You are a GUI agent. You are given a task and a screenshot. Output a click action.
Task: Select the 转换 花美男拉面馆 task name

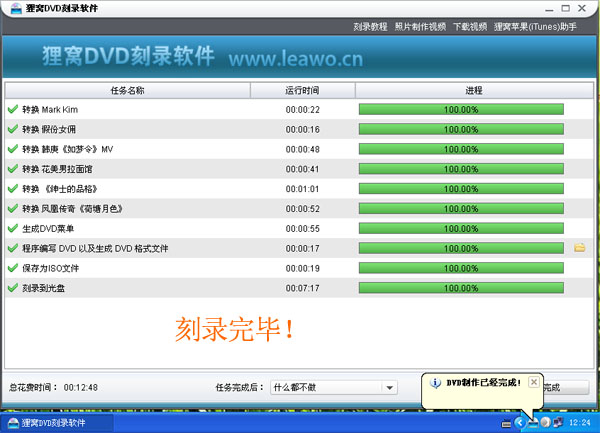click(x=57, y=169)
